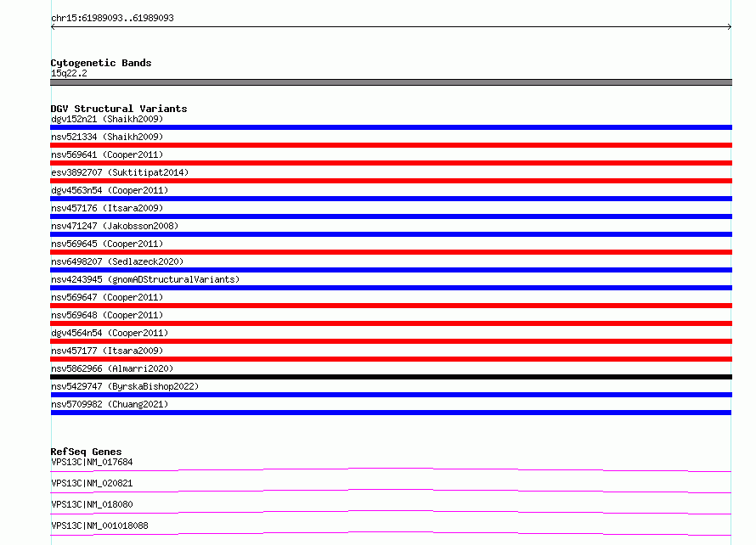Click the blue bar under nsv457176

[391, 216]
